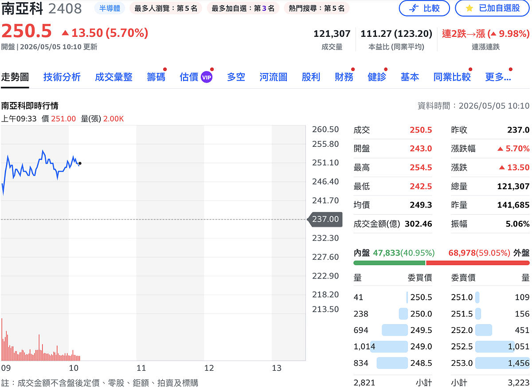Click the 半導體 industry tag

(110, 8)
